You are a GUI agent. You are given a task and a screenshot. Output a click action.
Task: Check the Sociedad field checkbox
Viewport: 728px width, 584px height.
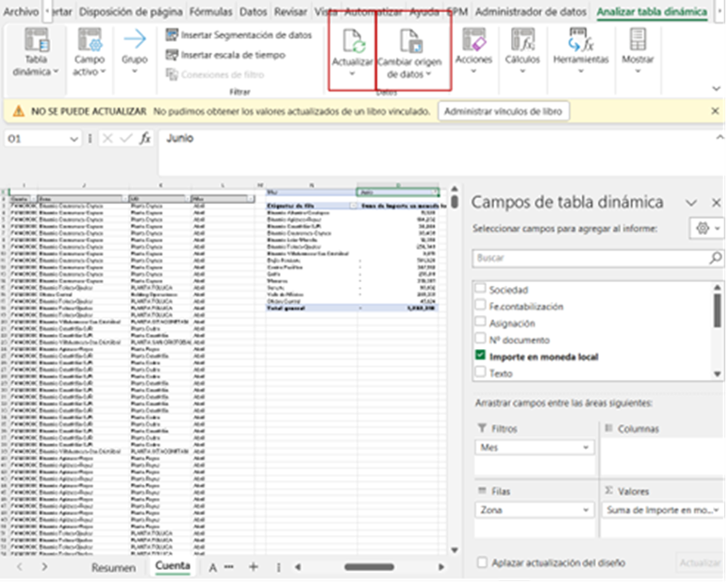pos(481,290)
